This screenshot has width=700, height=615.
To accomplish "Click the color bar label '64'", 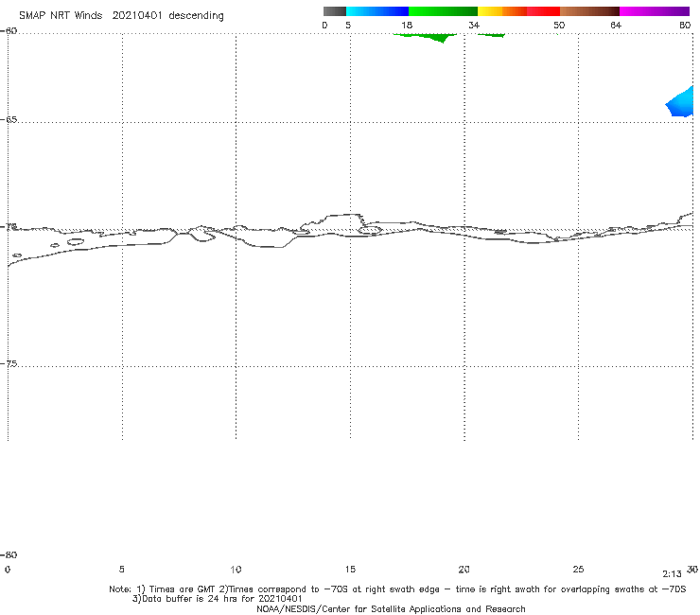I will pos(616,25).
